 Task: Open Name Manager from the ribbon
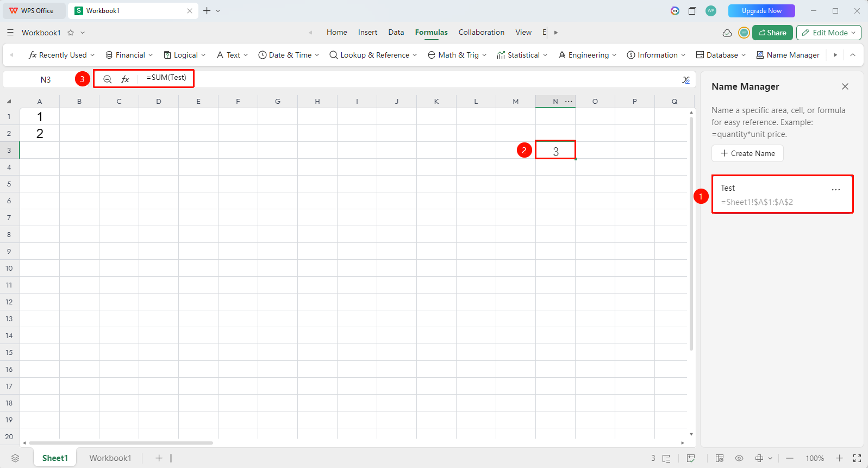(788, 55)
